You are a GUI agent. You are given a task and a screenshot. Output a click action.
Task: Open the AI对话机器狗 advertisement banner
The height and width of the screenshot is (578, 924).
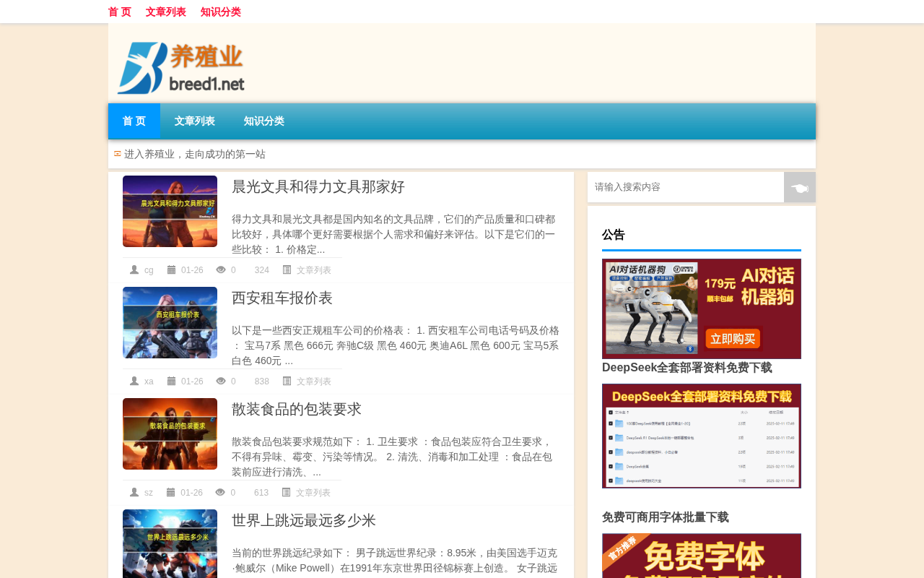click(x=702, y=309)
